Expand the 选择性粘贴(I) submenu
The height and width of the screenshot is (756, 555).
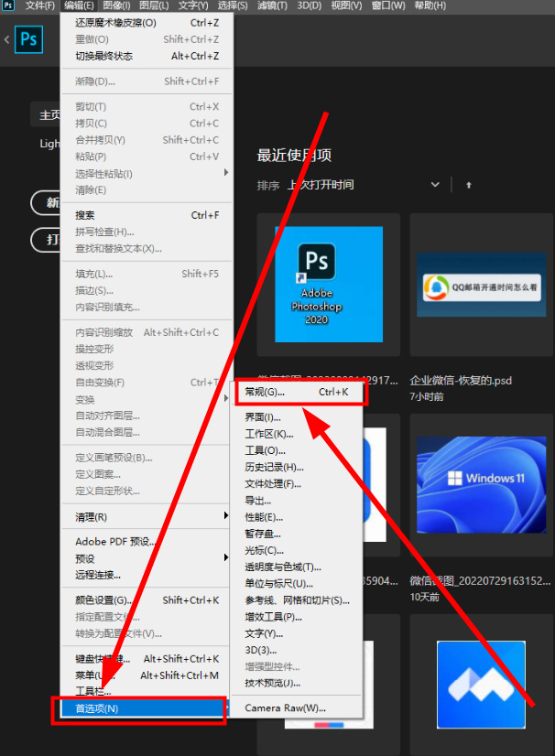tap(147, 174)
